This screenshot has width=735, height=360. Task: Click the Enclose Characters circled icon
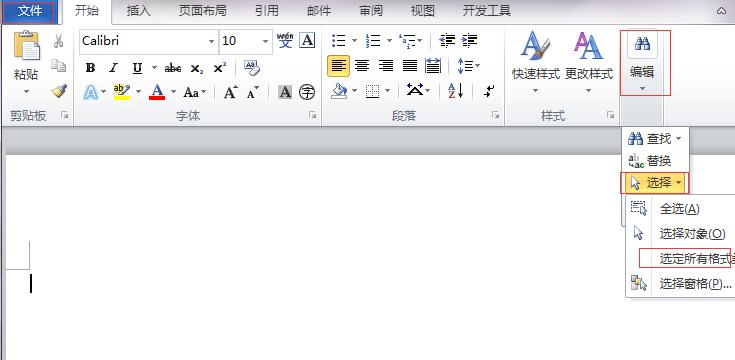coord(307,92)
